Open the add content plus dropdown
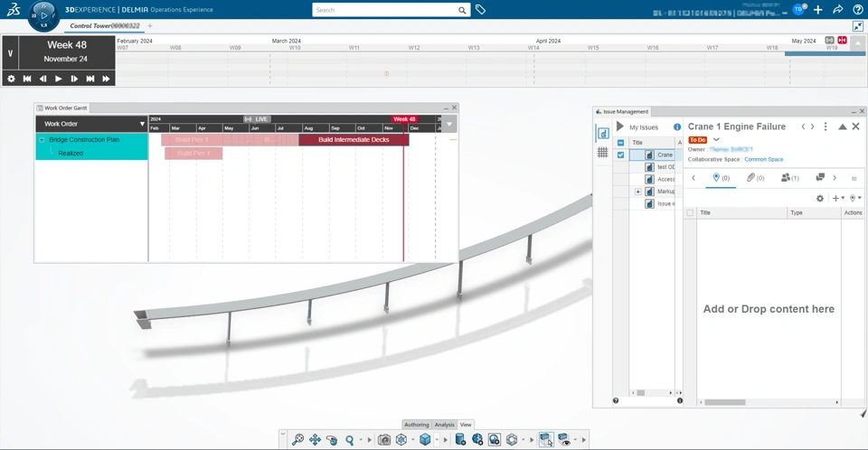Screen dimensions: 868x450 click(x=838, y=198)
